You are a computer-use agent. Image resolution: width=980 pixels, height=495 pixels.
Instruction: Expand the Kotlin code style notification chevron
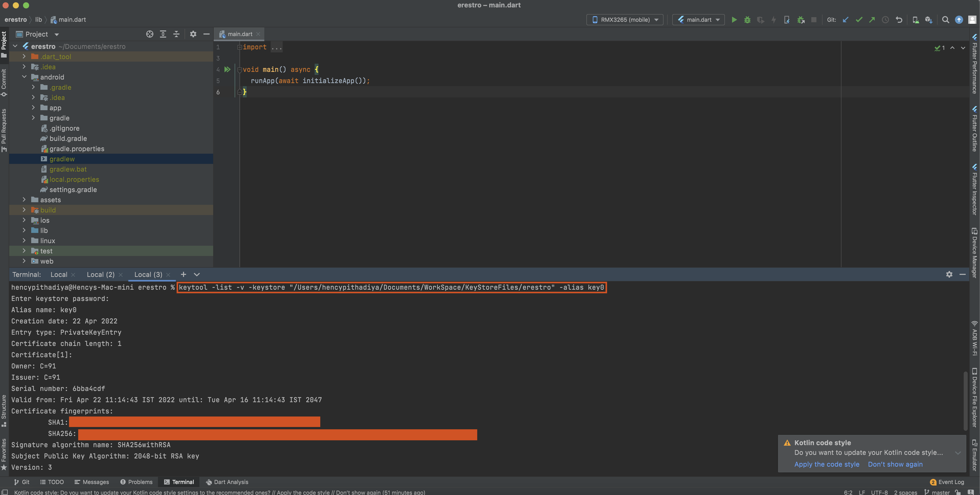[x=958, y=453]
